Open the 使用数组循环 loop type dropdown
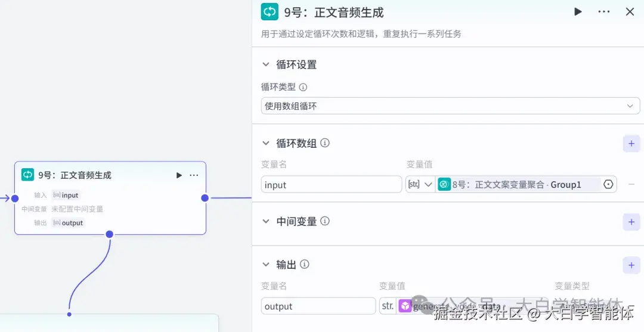 [x=450, y=106]
